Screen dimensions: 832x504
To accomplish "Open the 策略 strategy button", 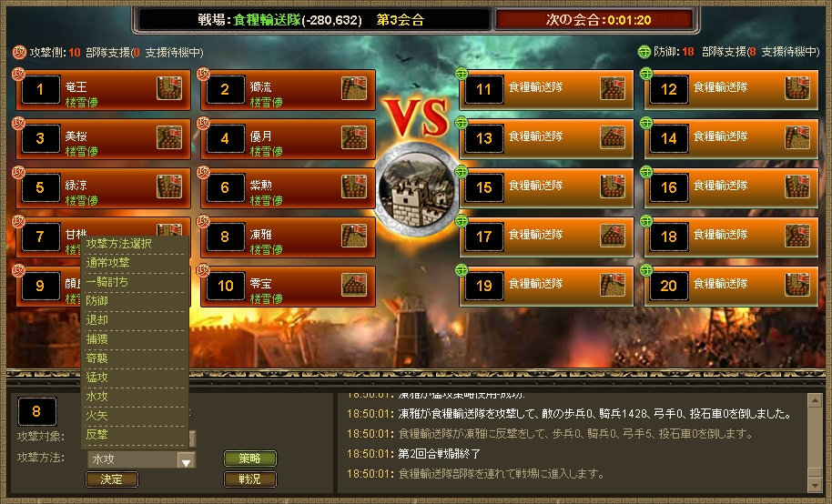I will pyautogui.click(x=250, y=459).
